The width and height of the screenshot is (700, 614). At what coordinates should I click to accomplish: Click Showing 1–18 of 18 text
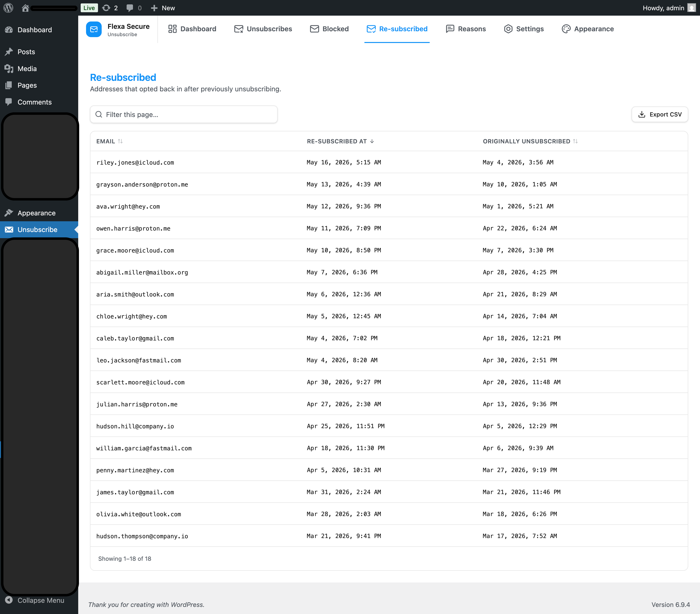125,559
